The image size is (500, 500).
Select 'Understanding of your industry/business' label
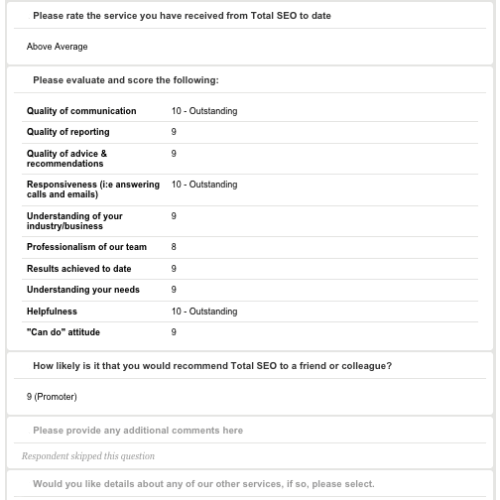[74, 221]
